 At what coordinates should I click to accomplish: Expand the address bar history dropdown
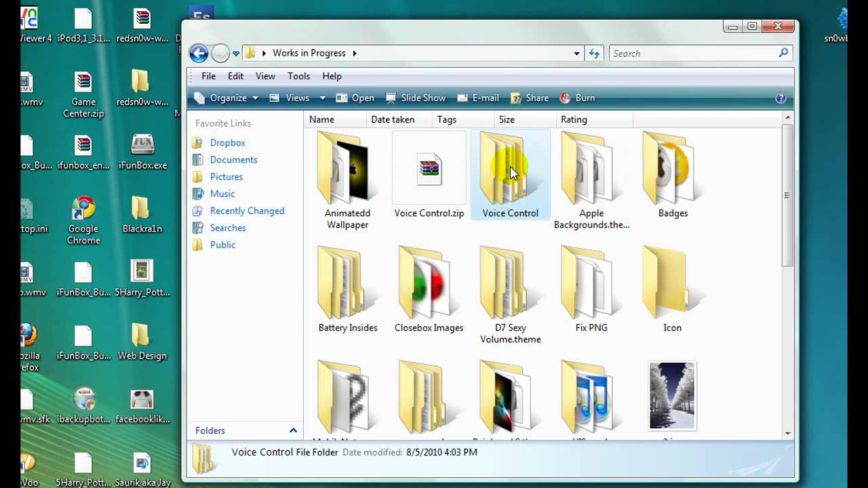[577, 53]
